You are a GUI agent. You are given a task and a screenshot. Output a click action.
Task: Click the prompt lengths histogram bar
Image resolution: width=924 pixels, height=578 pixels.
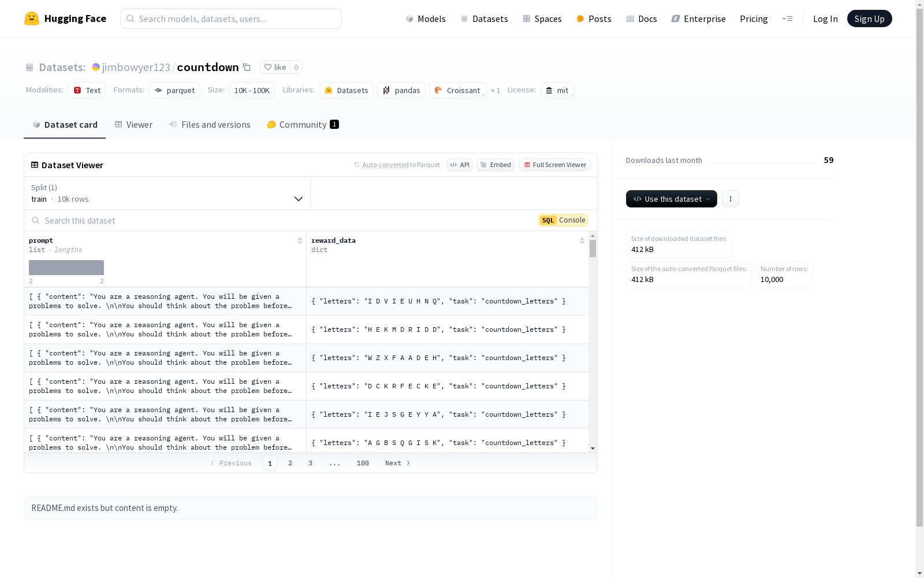[x=66, y=268]
